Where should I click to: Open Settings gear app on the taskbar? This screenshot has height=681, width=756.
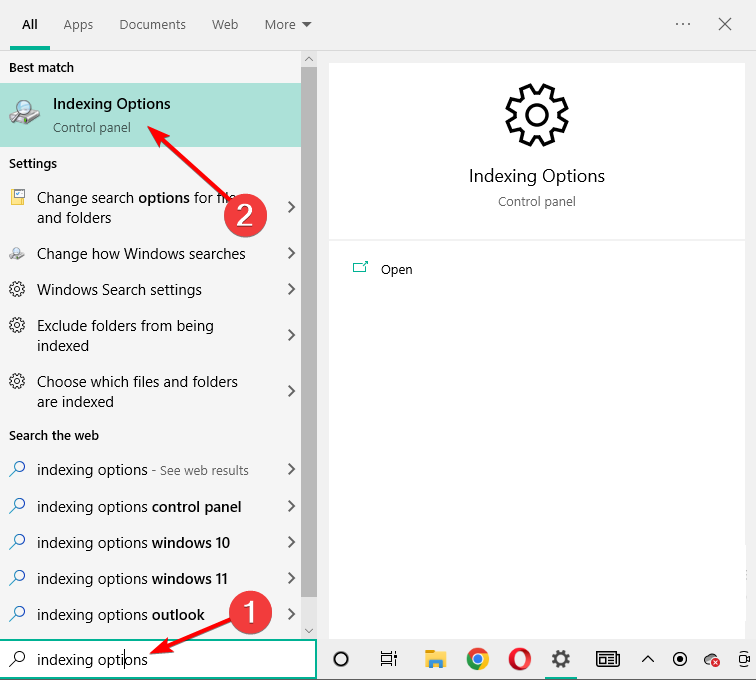click(560, 659)
